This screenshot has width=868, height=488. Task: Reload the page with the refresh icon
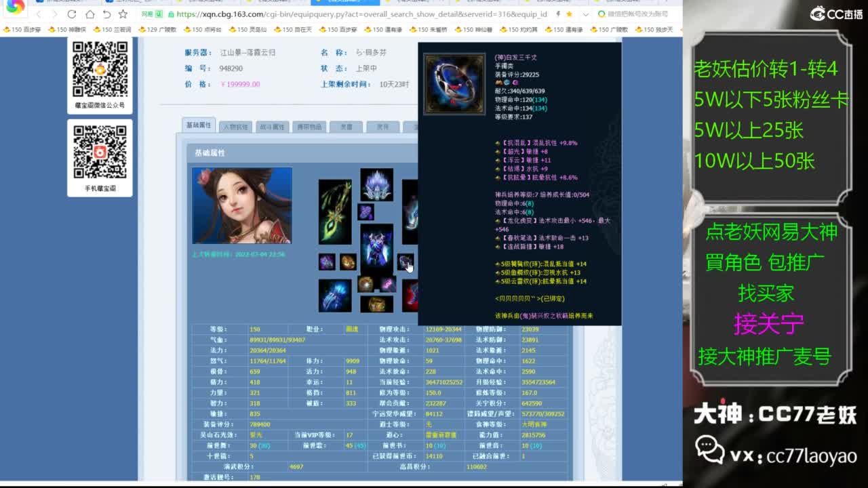click(72, 14)
